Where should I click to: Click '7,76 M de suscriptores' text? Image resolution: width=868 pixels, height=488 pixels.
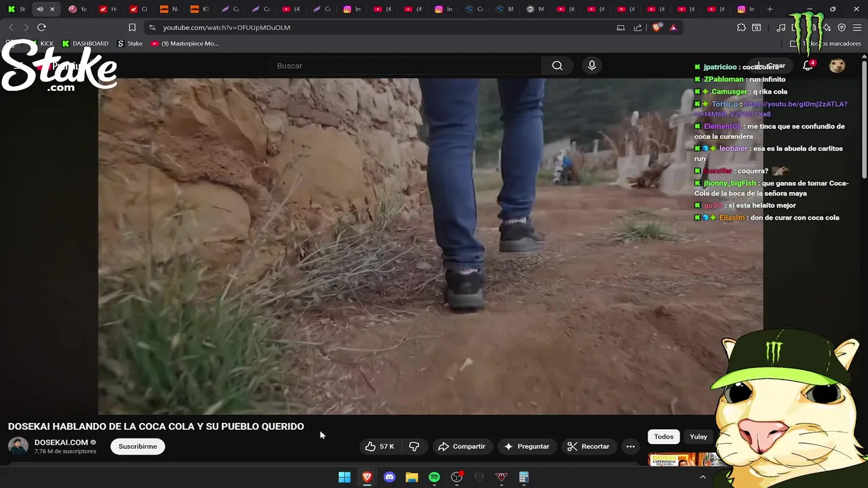click(x=65, y=451)
